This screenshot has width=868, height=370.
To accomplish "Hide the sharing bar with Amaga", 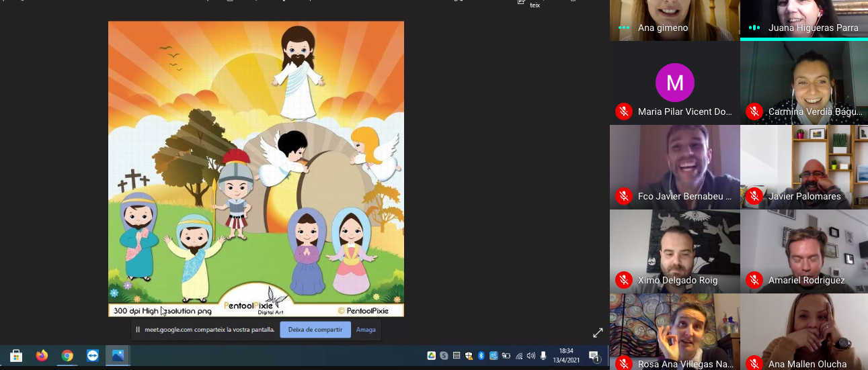I will (366, 330).
